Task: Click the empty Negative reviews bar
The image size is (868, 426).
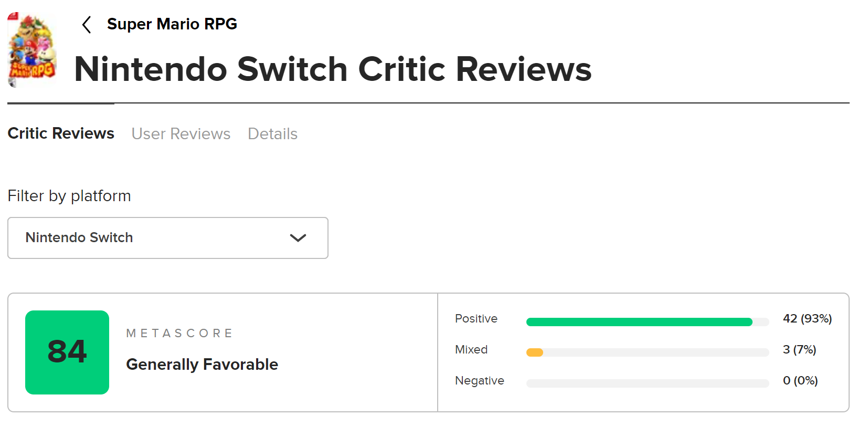Action: point(647,383)
